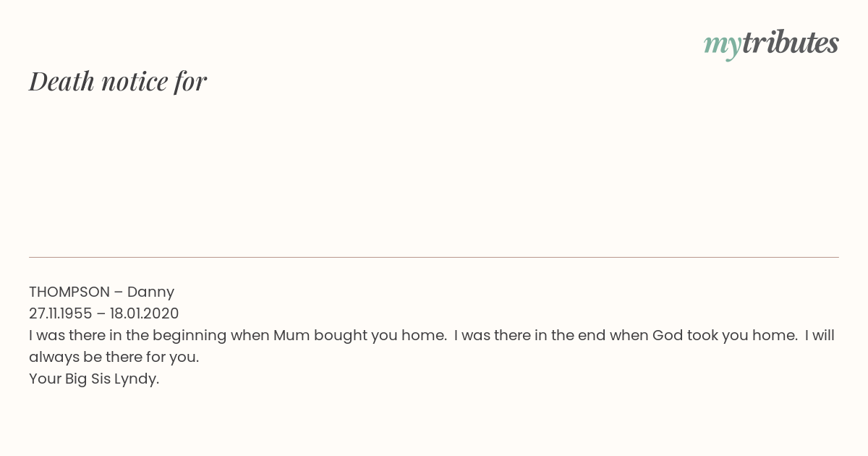The width and height of the screenshot is (868, 456).
Task: Click the 'Death notice for' heading
Action: click(118, 81)
